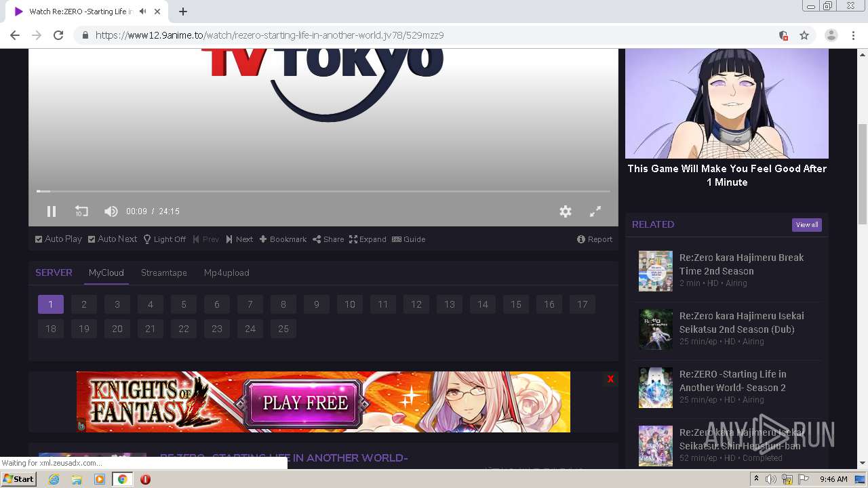Open Chrome profile avatar
Image resolution: width=868 pixels, height=488 pixels.
point(831,35)
